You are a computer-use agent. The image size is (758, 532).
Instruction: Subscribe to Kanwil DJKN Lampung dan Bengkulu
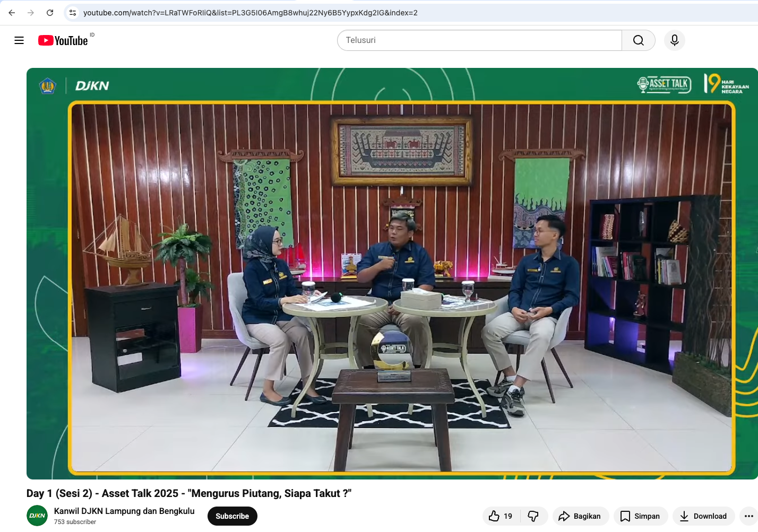pyautogui.click(x=232, y=516)
